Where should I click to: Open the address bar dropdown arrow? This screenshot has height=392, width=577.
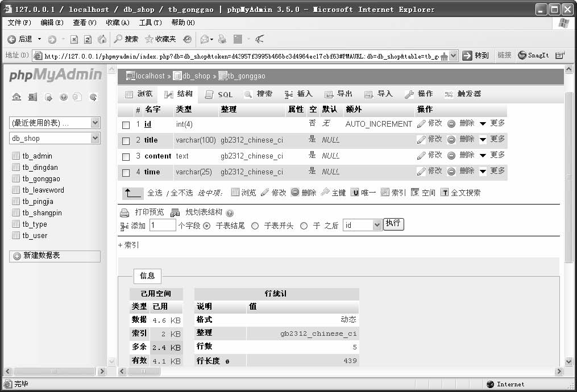[454, 56]
